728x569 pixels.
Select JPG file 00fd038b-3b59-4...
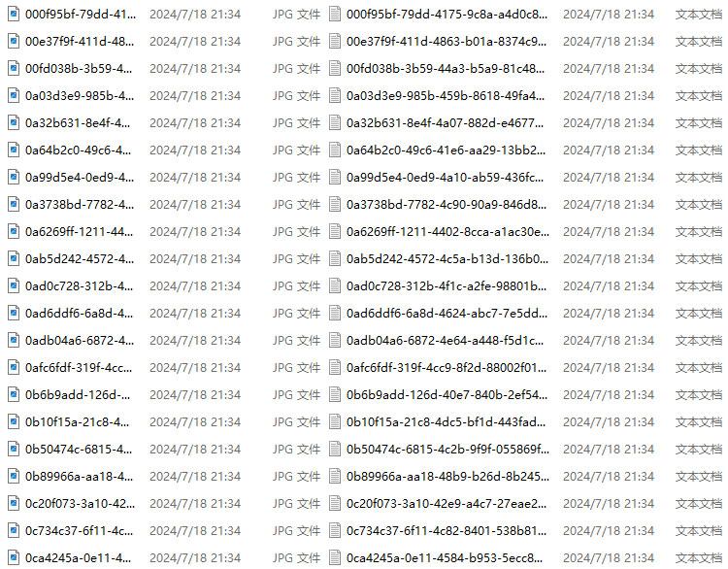pos(79,69)
